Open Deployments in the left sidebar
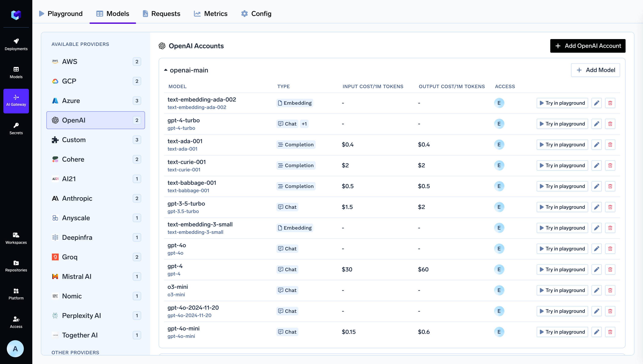The height and width of the screenshot is (364, 643). pyautogui.click(x=16, y=45)
